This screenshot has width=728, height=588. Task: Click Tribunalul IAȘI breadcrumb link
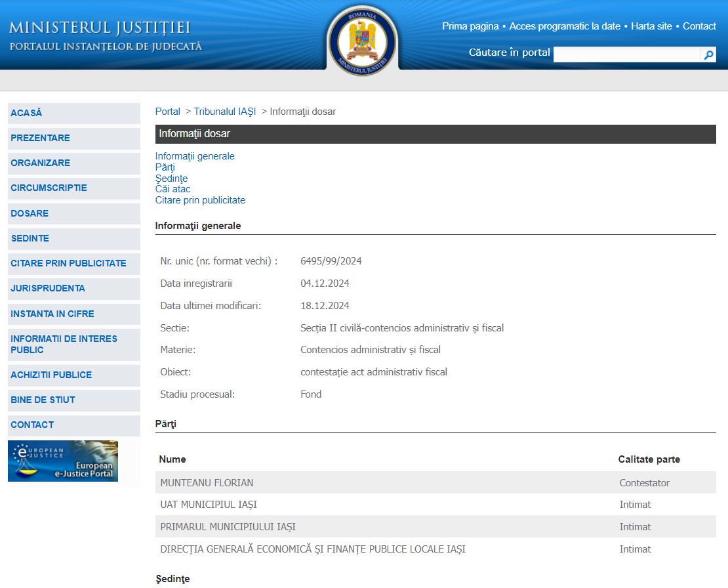coord(225,112)
